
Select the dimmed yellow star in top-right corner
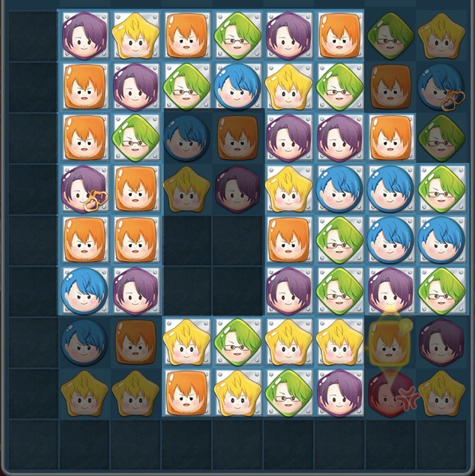[x=441, y=36]
